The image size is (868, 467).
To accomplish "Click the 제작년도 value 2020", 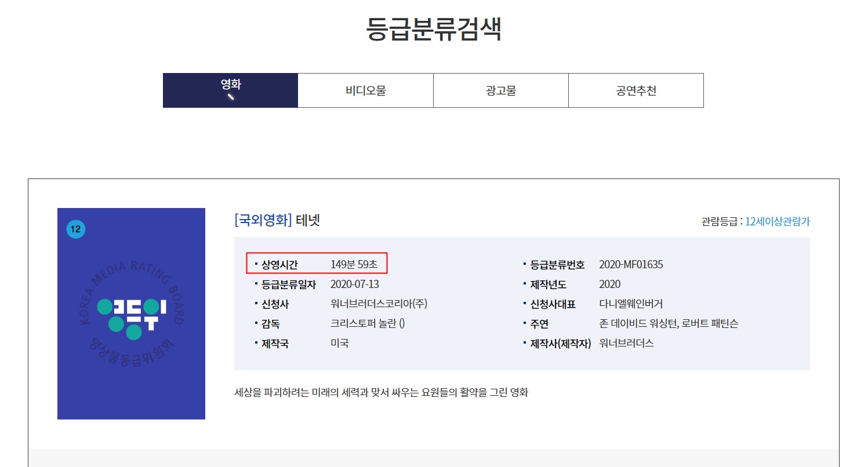I will click(609, 284).
